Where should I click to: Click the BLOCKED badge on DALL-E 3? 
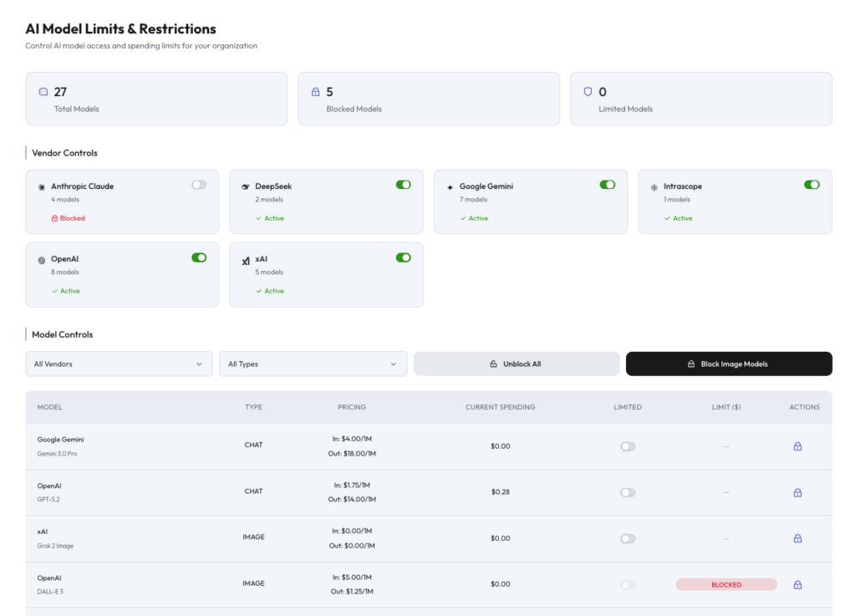pyautogui.click(x=726, y=584)
